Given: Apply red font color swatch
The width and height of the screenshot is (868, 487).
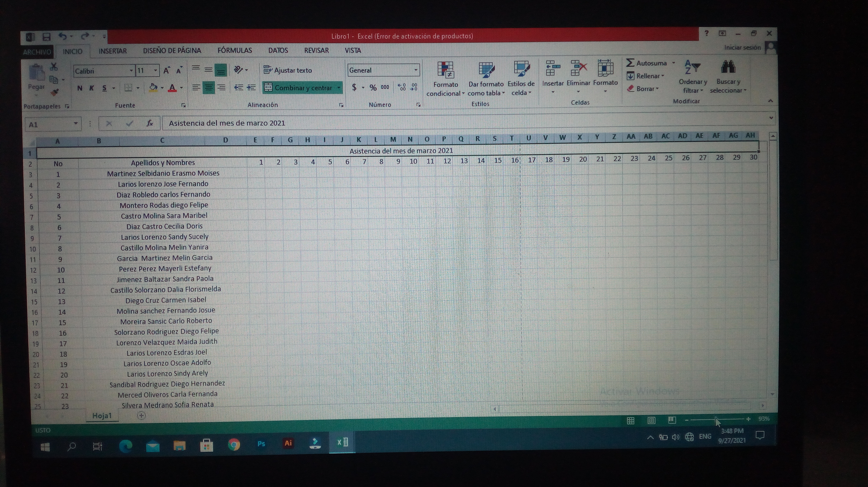Looking at the screenshot, I should coord(172,88).
